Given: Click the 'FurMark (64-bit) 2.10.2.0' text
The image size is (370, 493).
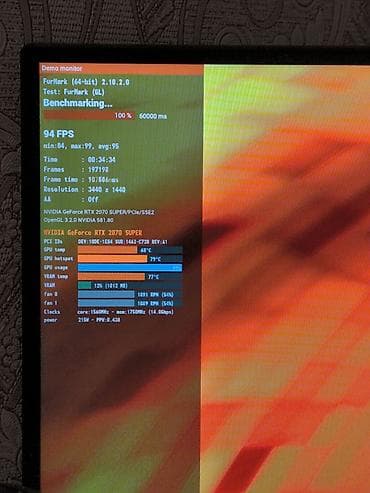Looking at the screenshot, I should pyautogui.click(x=86, y=82).
